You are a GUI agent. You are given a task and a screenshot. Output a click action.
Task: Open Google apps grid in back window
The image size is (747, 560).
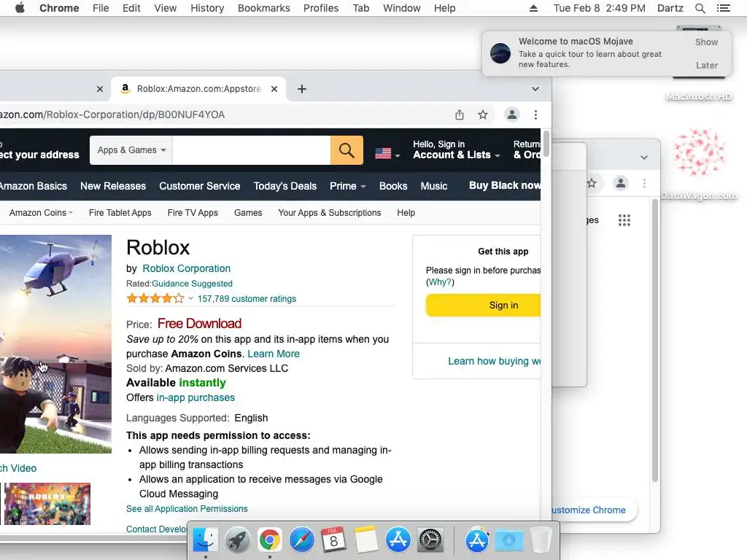(624, 220)
